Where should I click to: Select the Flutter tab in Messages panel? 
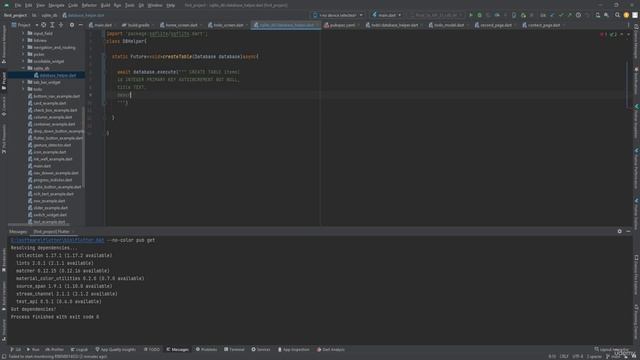[51, 231]
